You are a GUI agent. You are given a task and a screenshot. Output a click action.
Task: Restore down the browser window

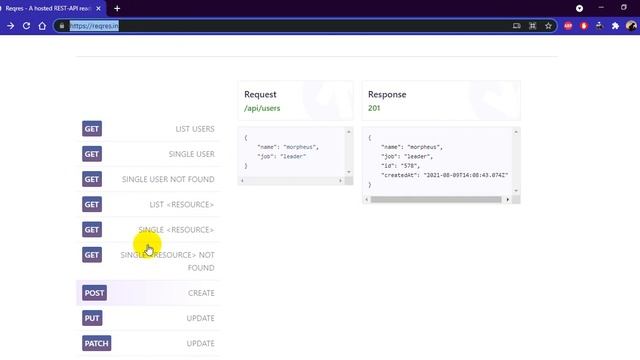tap(624, 8)
